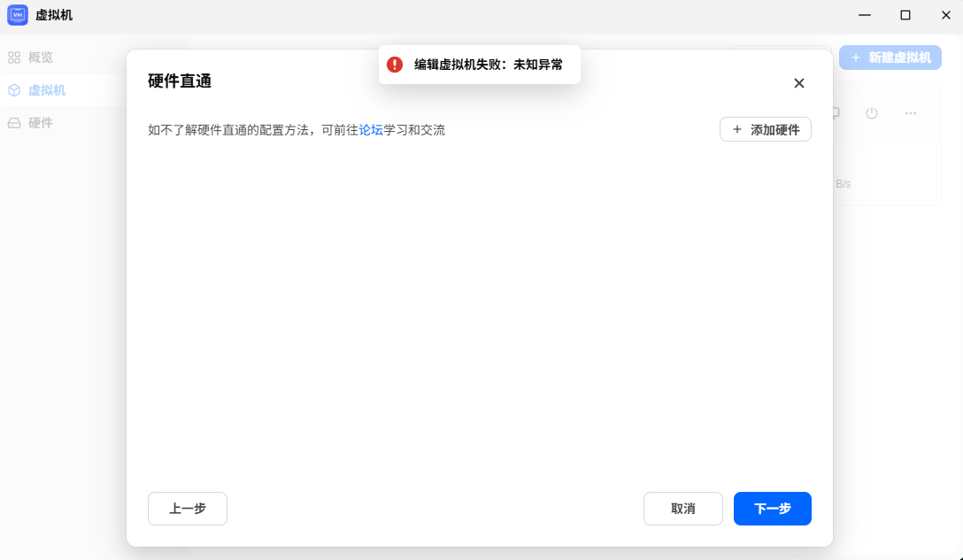Screen dimensions: 963x560
Task: Open the 硬件 drive icon in sidebar
Action: [14, 124]
